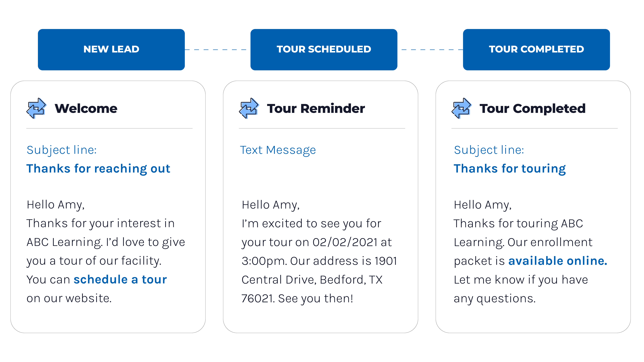This screenshot has height=362, width=644.
Task: Click the arrows icon beside Tour Reminder
Action: tap(249, 108)
